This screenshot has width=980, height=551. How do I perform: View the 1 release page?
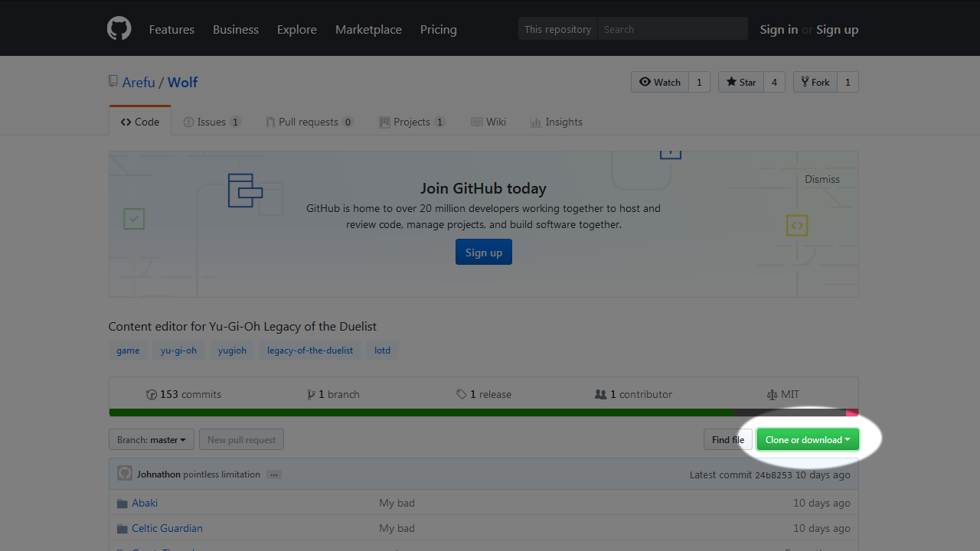484,394
